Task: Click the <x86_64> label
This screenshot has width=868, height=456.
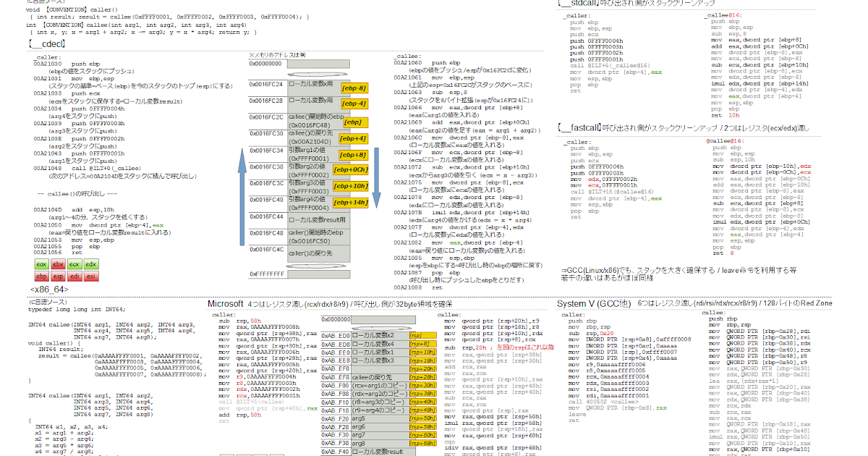Action: [49, 289]
